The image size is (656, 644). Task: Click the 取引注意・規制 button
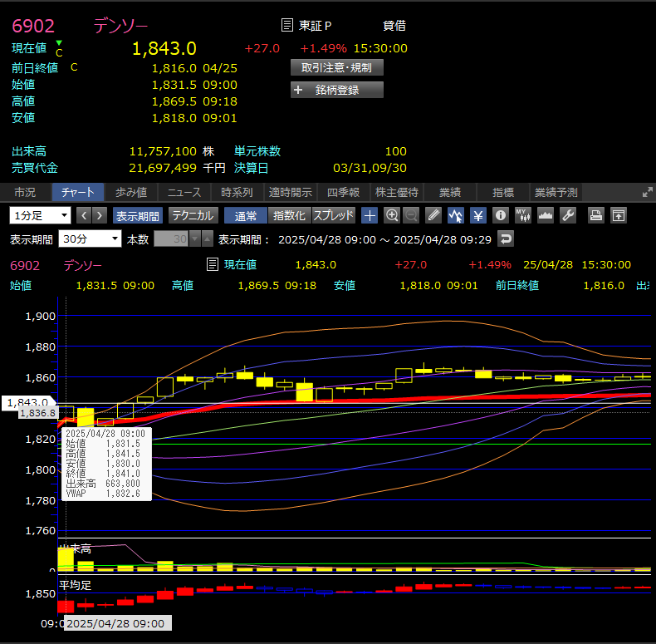(x=337, y=67)
